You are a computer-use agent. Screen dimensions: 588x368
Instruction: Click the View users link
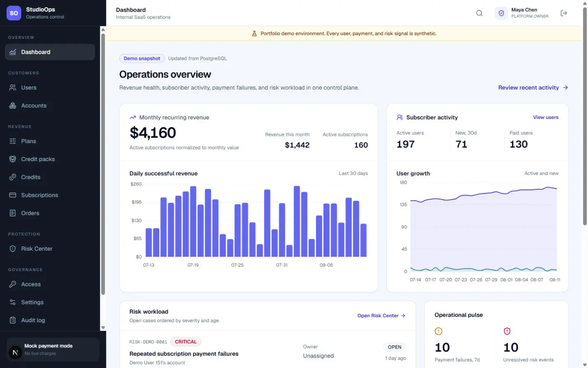545,117
